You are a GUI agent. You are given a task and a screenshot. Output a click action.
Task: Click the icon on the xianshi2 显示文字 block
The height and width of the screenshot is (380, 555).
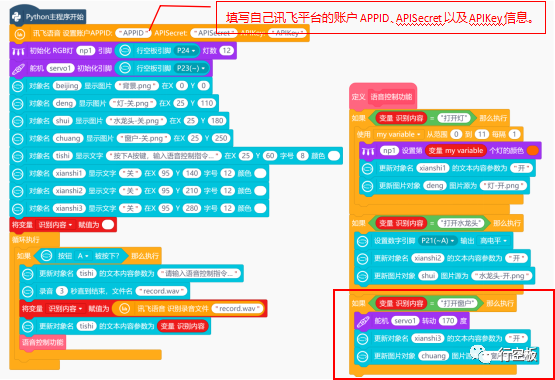point(18,191)
